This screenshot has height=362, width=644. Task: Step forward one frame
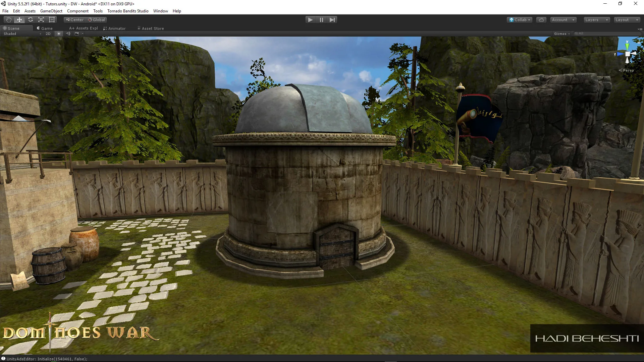[x=332, y=20]
